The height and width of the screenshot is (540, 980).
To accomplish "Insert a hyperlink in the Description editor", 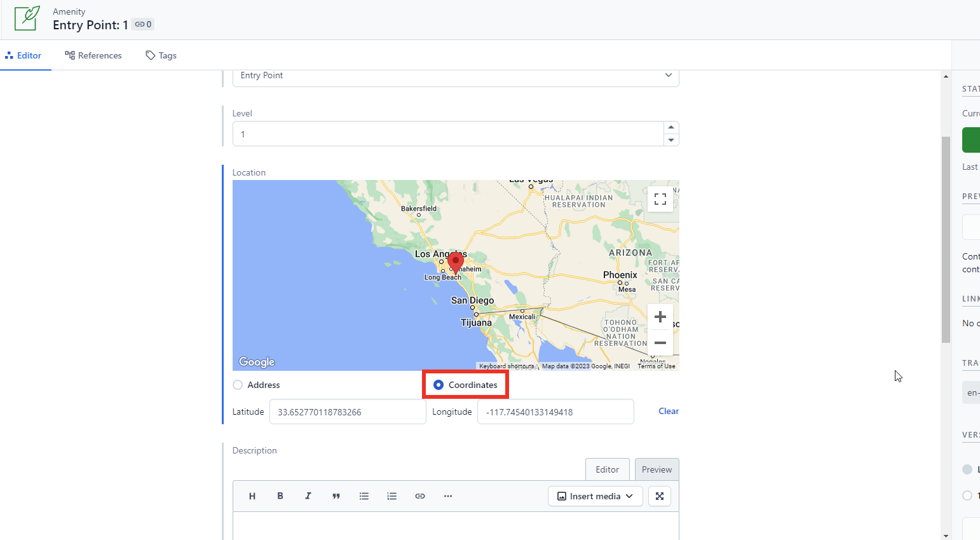I will 420,496.
